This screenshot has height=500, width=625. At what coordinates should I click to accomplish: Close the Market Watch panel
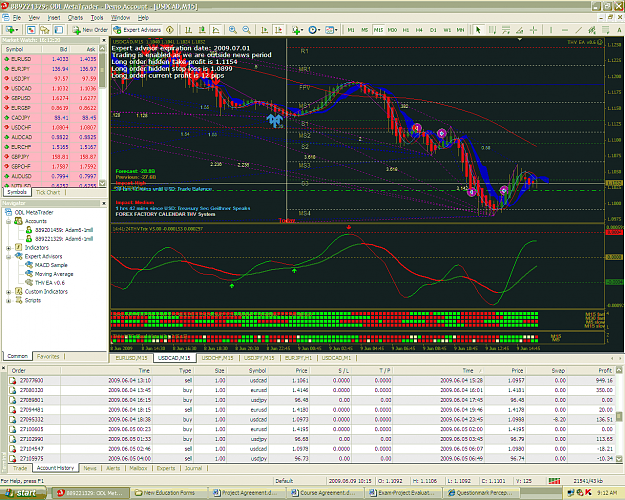104,40
